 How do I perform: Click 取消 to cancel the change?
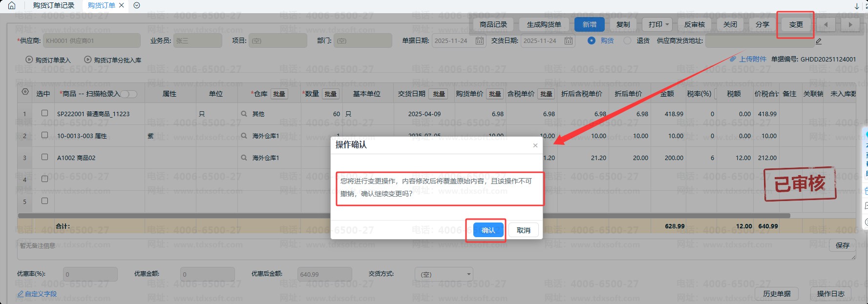point(523,230)
